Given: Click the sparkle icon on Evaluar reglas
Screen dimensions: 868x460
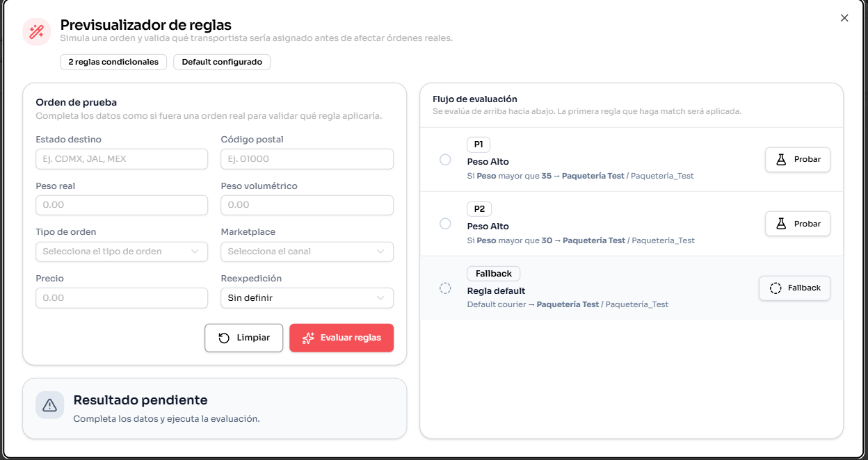Looking at the screenshot, I should tap(308, 338).
